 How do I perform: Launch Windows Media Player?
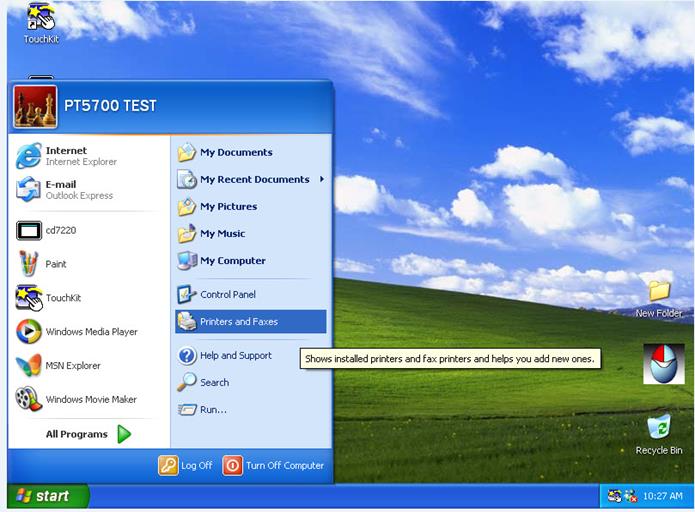(29, 332)
